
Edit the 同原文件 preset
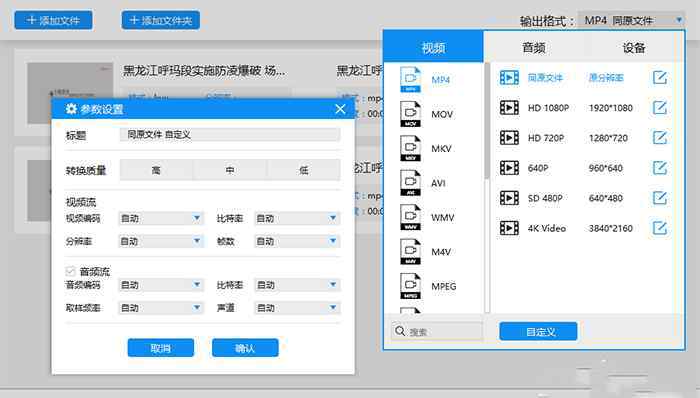[x=660, y=78]
